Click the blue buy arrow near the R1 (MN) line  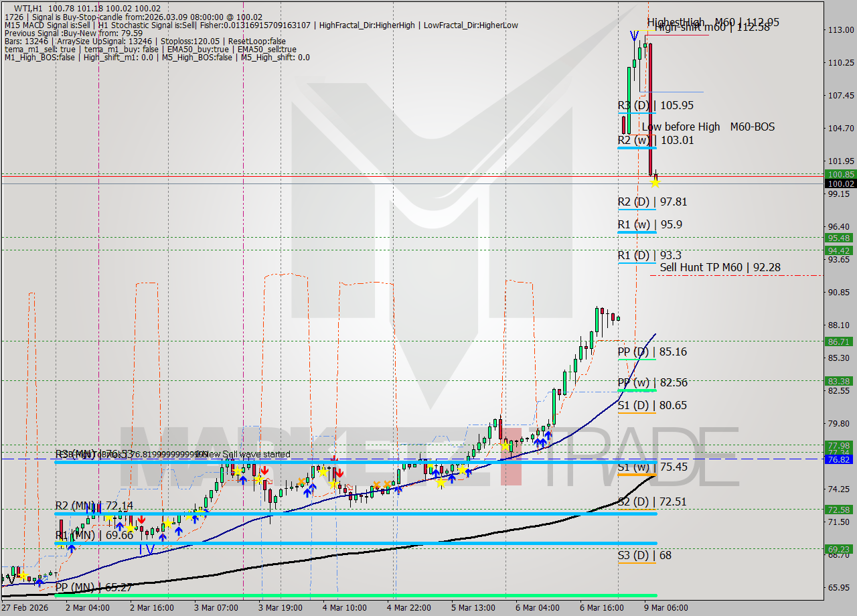72,547
